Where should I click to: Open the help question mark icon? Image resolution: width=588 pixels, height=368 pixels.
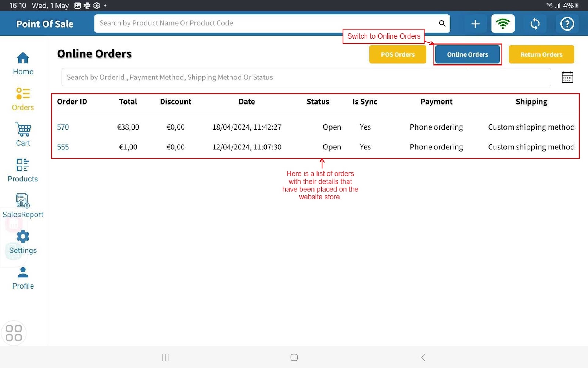567,24
